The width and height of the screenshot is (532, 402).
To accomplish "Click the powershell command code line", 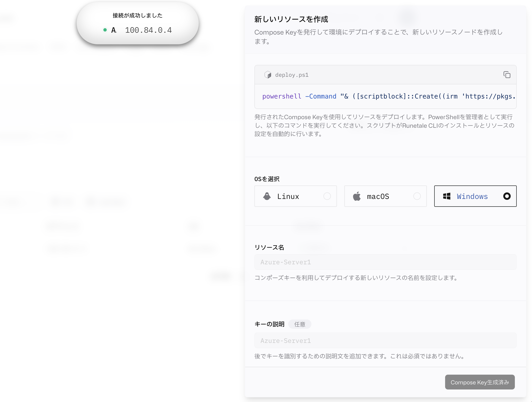I will pyautogui.click(x=388, y=96).
